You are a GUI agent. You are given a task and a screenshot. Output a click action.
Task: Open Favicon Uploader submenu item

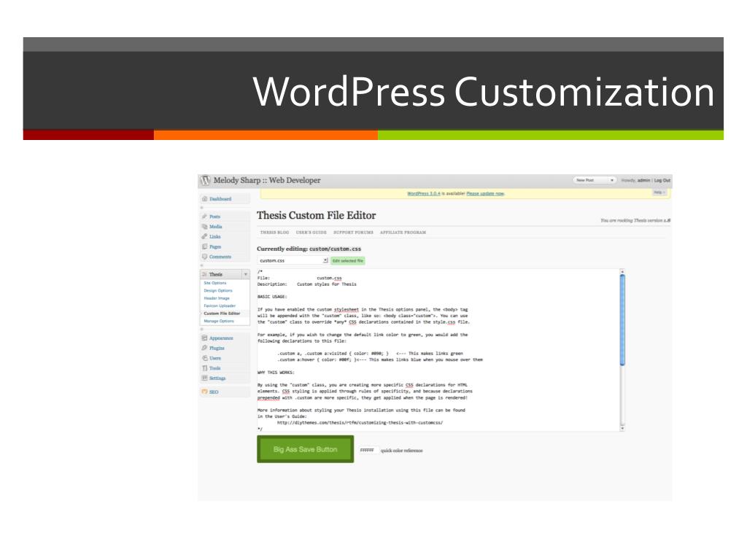(x=220, y=306)
